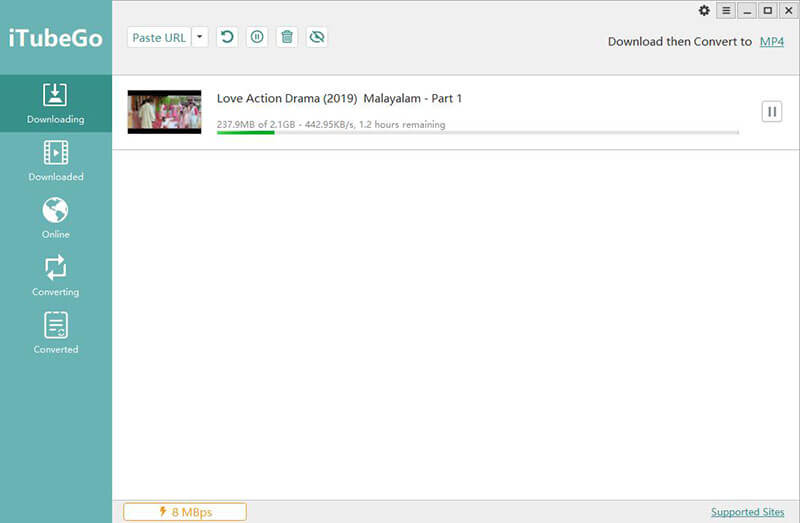This screenshot has height=523, width=800.
Task: Open the 8 MBps speed limit button
Action: pos(185,512)
